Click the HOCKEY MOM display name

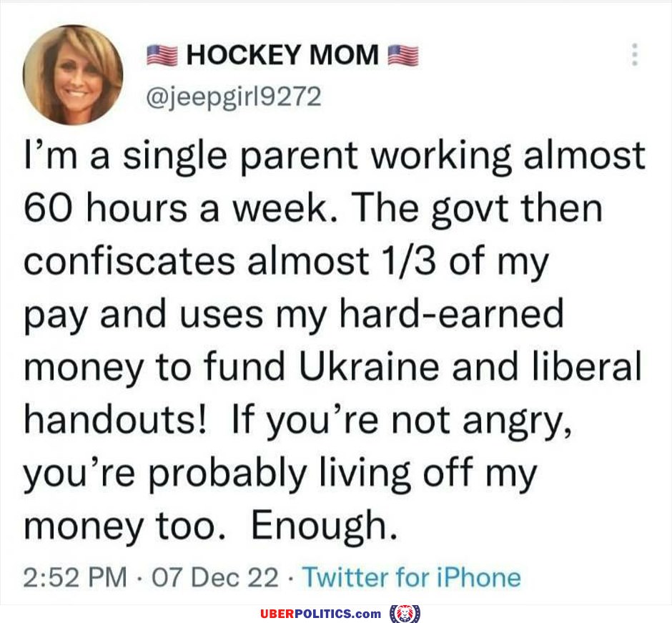coord(282,55)
